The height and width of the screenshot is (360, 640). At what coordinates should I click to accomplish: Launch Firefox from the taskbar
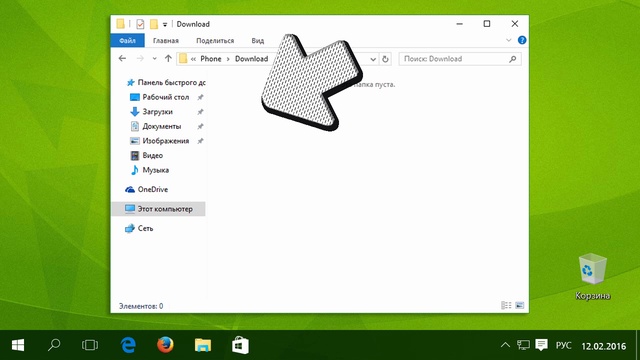click(x=165, y=345)
